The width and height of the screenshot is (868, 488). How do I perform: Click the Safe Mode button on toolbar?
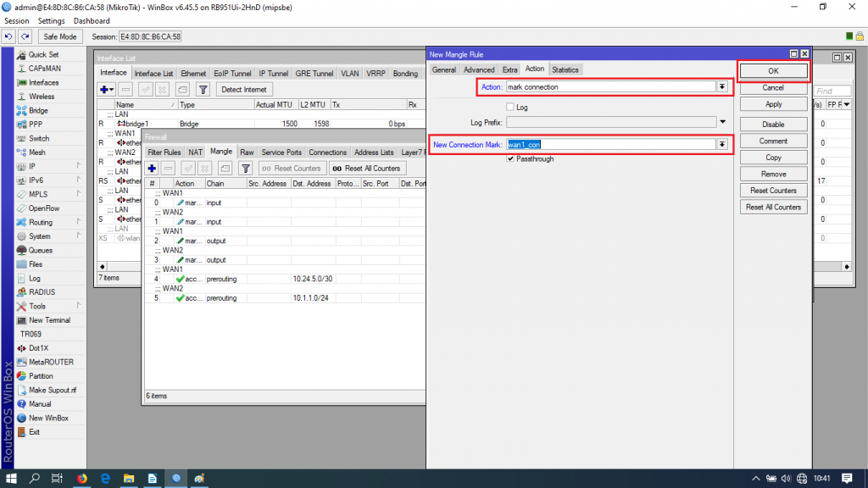[59, 36]
